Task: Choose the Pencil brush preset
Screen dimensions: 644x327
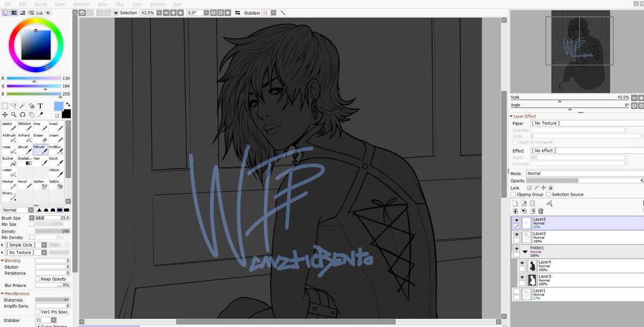Action: (25, 184)
